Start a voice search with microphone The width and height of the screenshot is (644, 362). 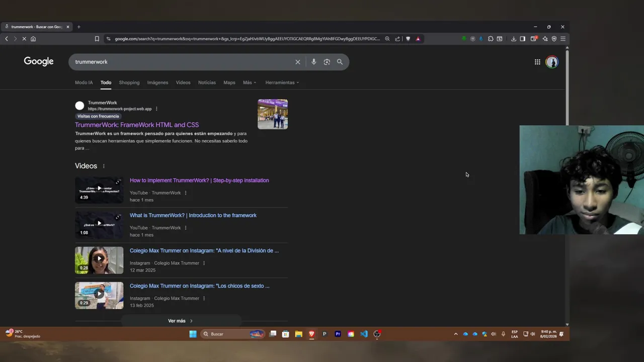coord(314,62)
